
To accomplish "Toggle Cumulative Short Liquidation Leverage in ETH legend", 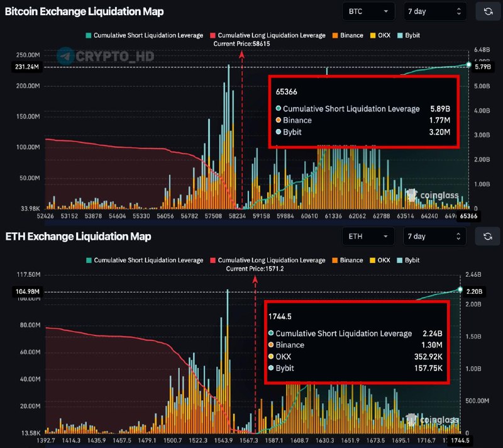I will [x=145, y=260].
